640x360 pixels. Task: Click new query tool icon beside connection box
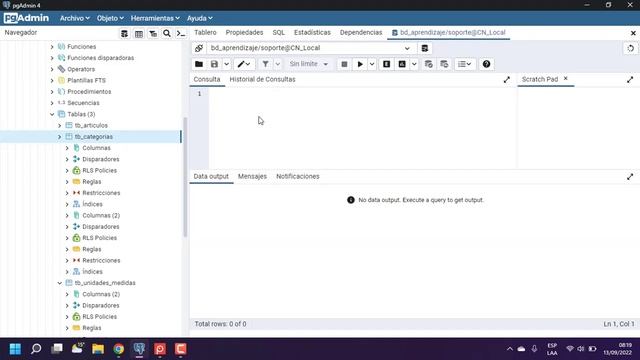coord(425,48)
